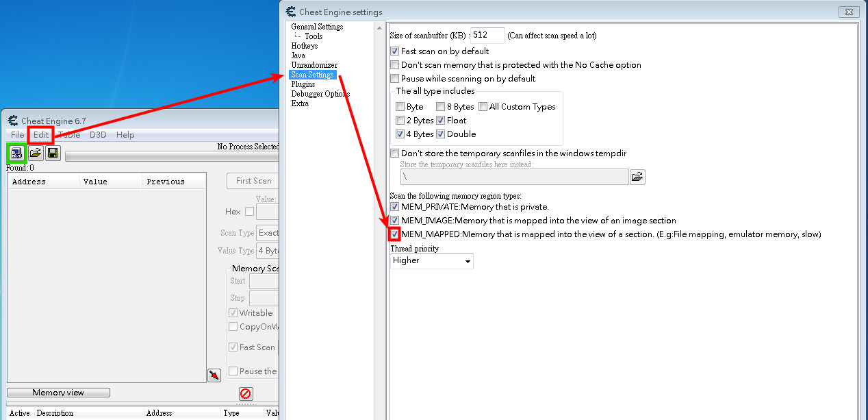Select Java settings page

[298, 55]
